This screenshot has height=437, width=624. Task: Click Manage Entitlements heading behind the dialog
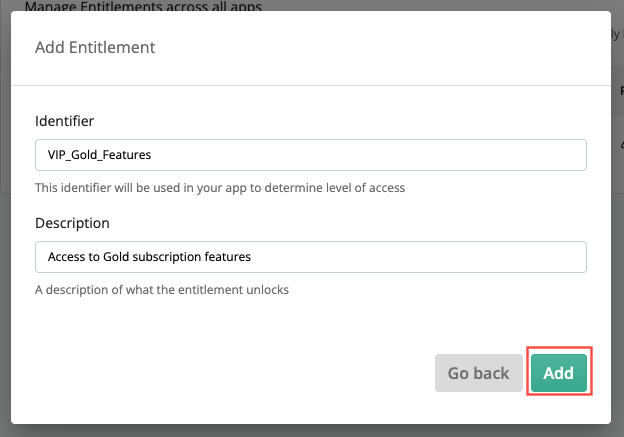[143, 6]
